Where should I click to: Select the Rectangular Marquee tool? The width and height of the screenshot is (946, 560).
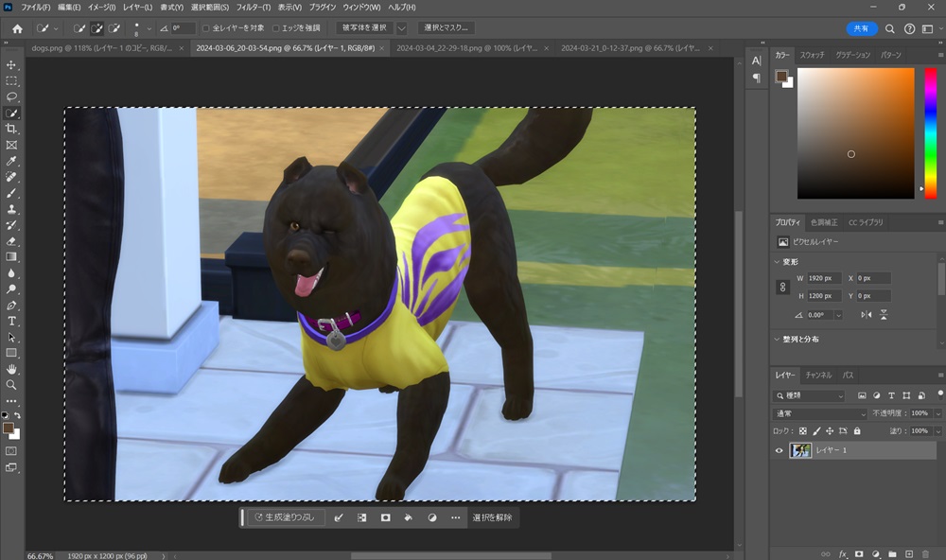coord(11,80)
